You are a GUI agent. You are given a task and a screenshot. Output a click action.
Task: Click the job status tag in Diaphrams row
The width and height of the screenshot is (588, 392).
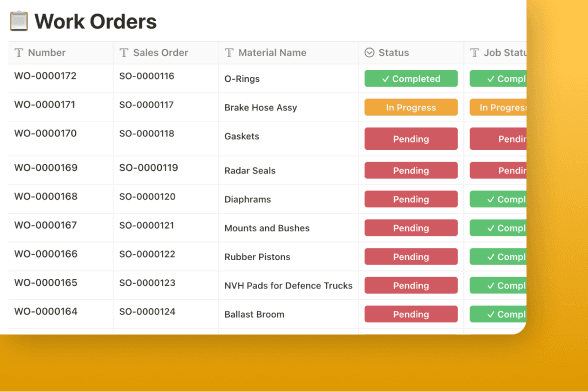[498, 199]
